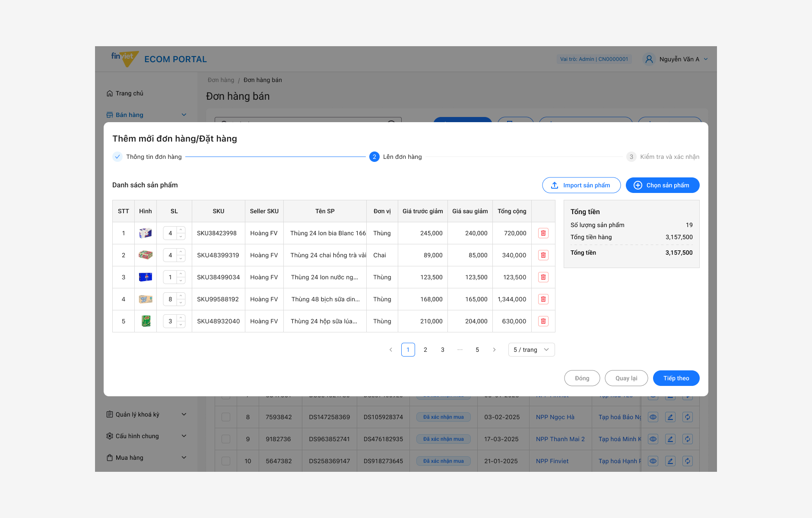Image resolution: width=812 pixels, height=518 pixels.
Task: Click the edit pencil icon in row 9
Action: [670, 439]
